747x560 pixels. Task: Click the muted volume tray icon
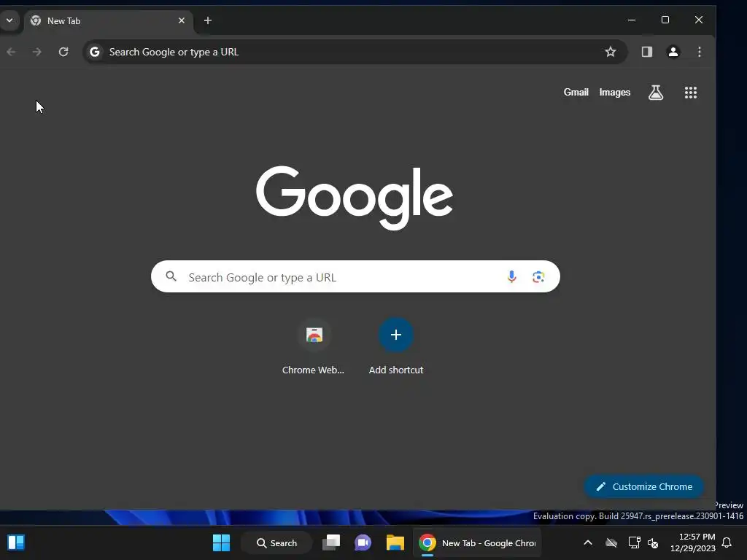(653, 542)
